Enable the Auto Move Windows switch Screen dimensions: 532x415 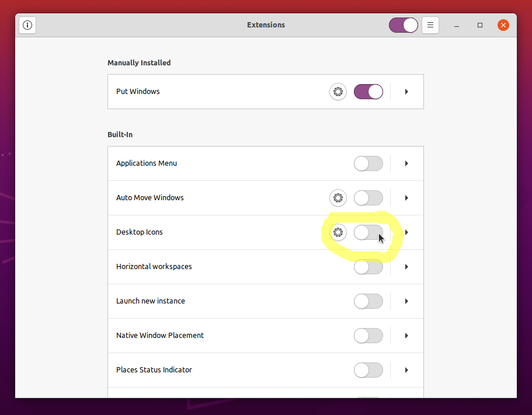(368, 198)
